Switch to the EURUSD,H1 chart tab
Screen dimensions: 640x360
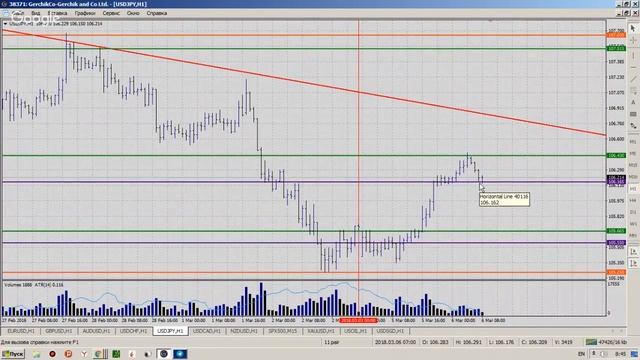pos(21,331)
